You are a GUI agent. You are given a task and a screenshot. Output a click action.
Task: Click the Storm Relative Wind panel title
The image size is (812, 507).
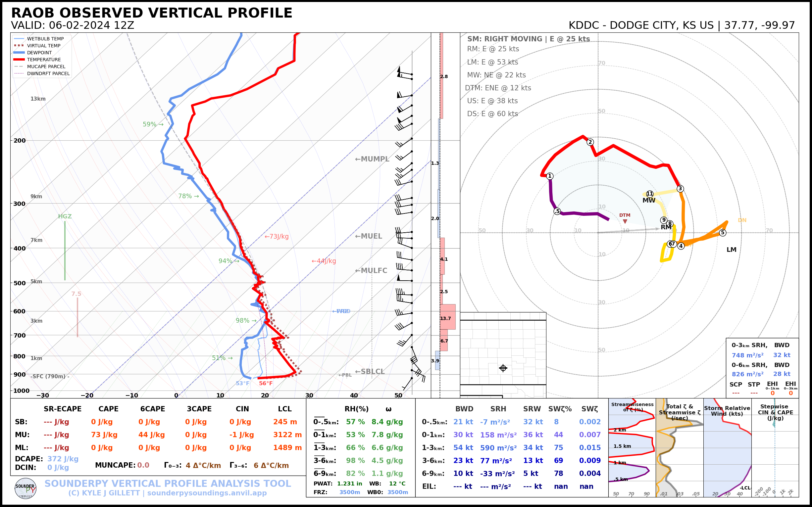[727, 411]
